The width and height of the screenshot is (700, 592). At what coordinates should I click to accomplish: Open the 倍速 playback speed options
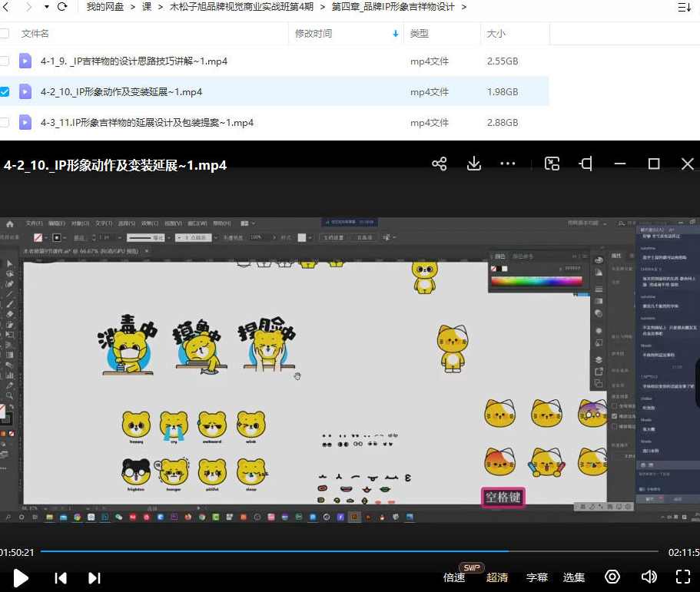[453, 577]
